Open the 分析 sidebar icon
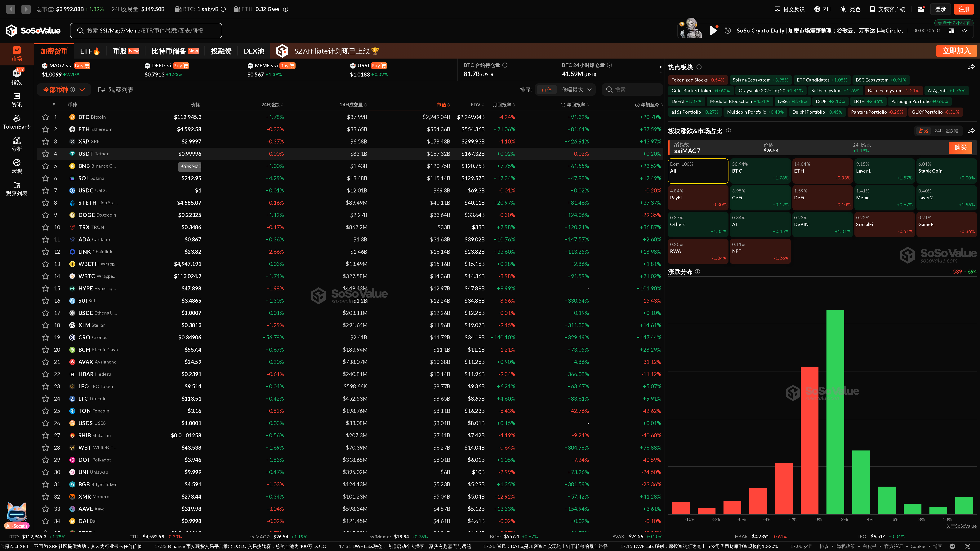The image size is (980, 551). (x=17, y=144)
